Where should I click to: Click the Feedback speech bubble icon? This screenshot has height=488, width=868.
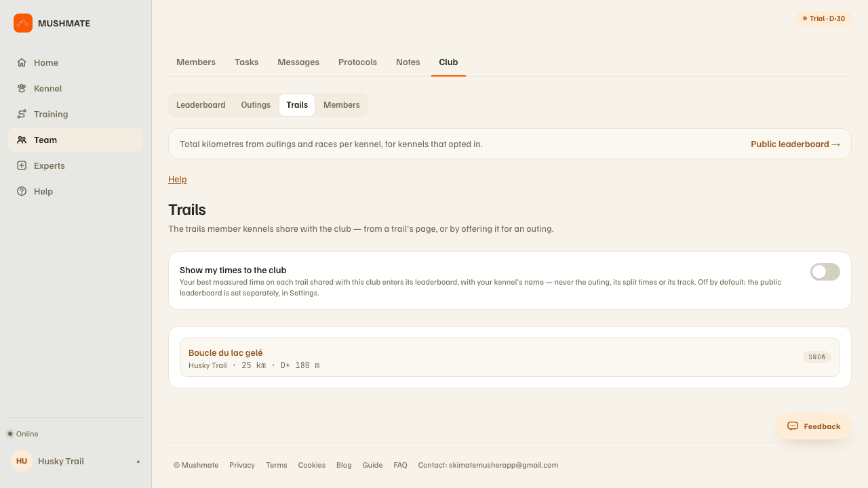(792, 426)
